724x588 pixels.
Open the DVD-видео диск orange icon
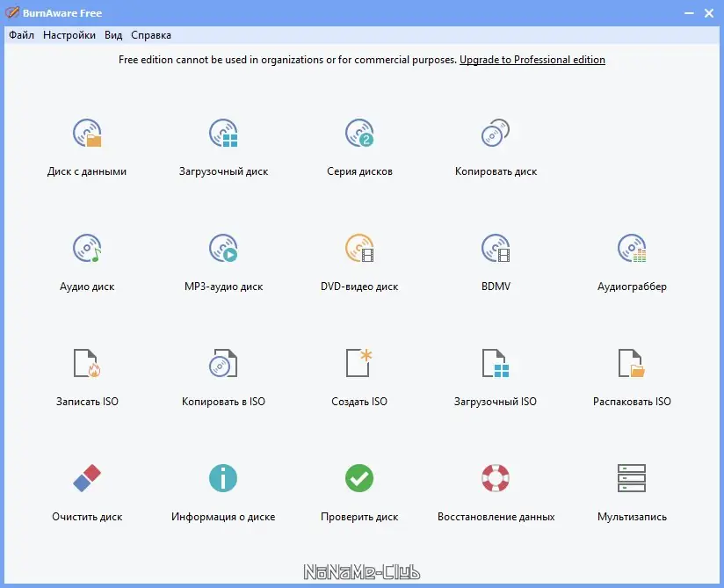359,248
